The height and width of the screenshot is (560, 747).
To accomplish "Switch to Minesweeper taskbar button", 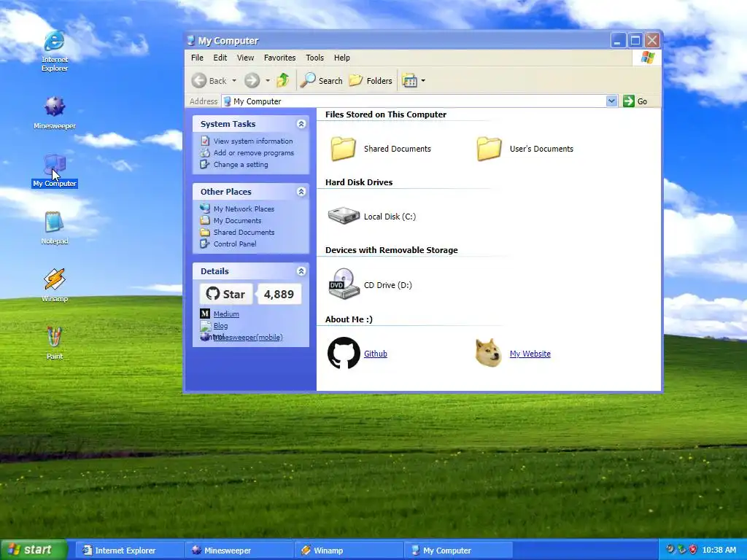I will (x=239, y=551).
